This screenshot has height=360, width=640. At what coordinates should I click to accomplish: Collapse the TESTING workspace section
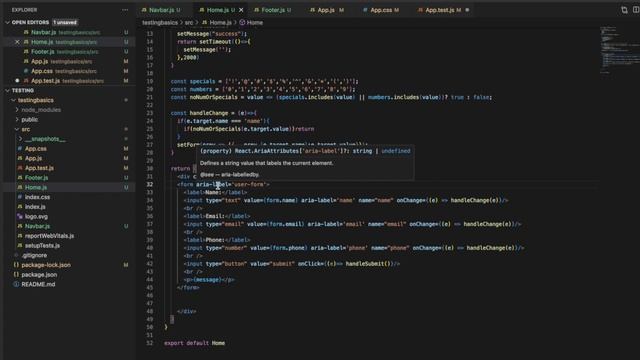[7, 91]
